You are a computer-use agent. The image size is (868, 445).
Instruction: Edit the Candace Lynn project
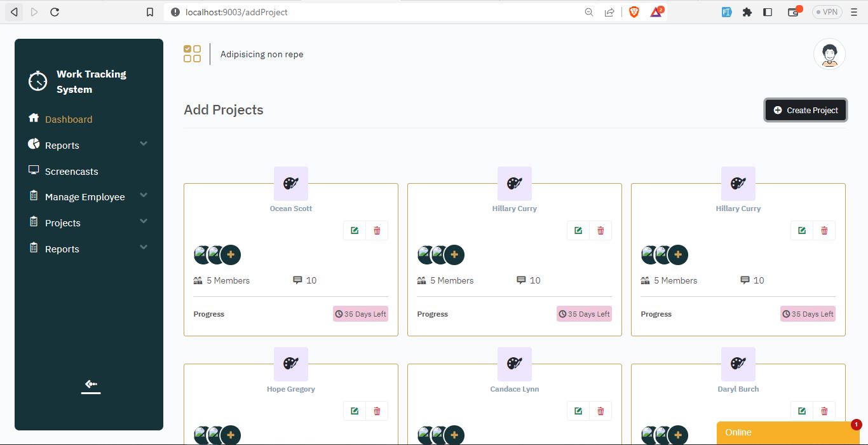pos(578,411)
